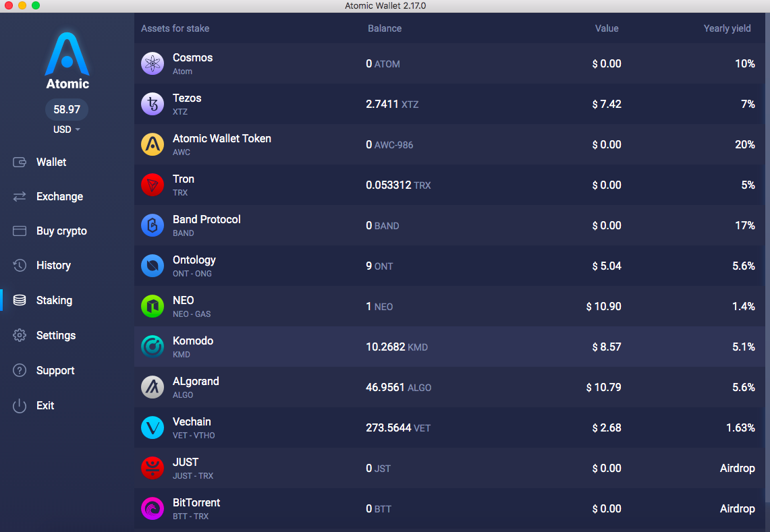This screenshot has width=770, height=532.
Task: Click the Cosmos ATOM coin icon
Action: coord(153,63)
